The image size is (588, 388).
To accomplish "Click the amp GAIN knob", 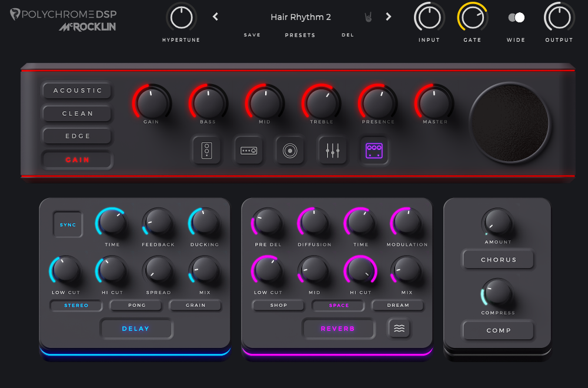I will coord(152,102).
